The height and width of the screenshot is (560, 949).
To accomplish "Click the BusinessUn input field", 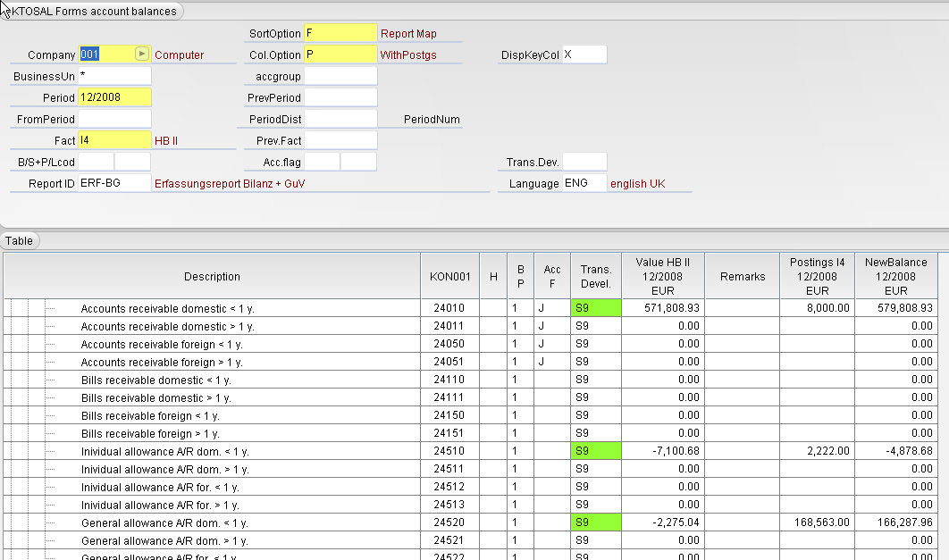I will pyautogui.click(x=115, y=76).
